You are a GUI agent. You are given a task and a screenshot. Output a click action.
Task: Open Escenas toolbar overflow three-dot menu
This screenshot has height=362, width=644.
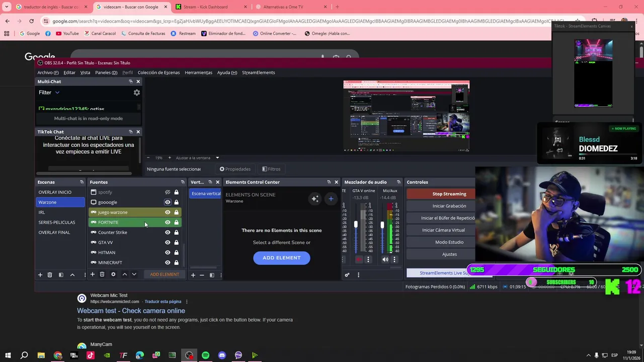[x=85, y=275]
